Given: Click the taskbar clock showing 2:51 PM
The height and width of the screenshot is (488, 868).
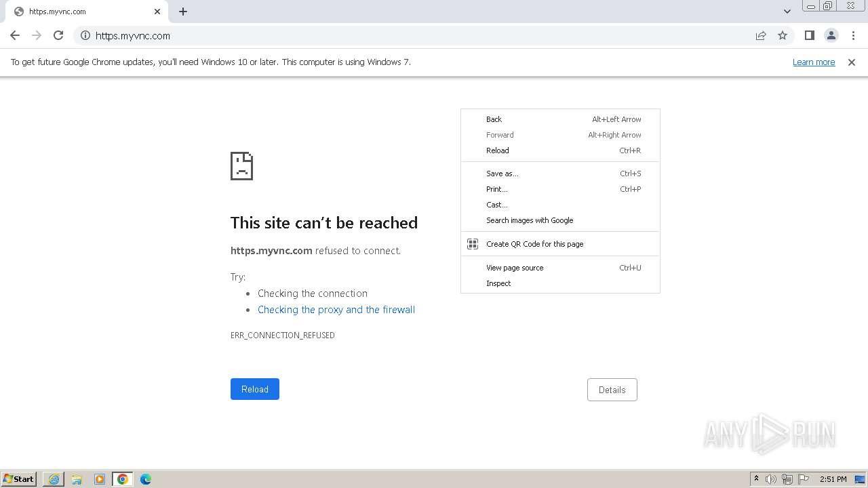Looking at the screenshot, I should [x=833, y=479].
